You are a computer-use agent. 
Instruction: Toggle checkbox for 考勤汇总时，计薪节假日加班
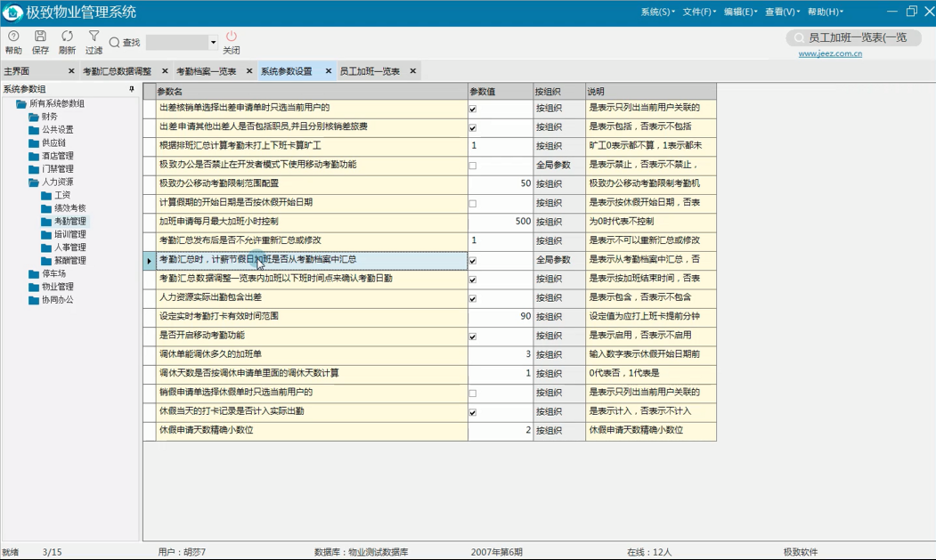coord(473,260)
